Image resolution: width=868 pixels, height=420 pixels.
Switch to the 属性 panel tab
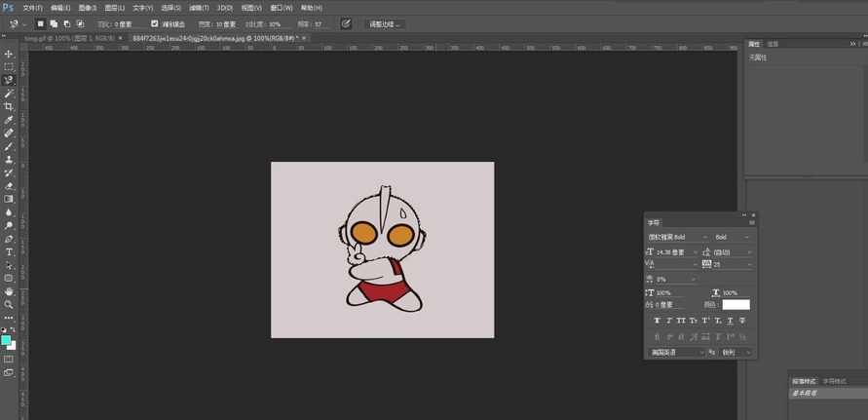click(x=754, y=44)
